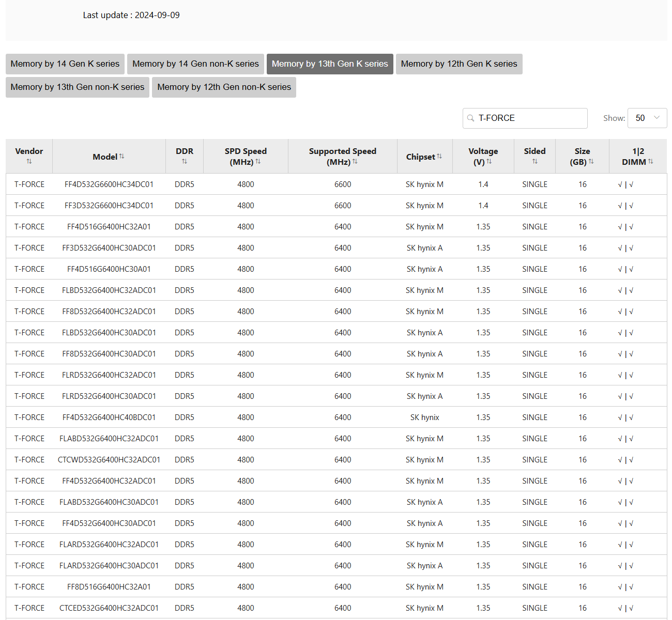Select model FF4D532G6600HC34DC01
Image resolution: width=672 pixels, height=620 pixels.
pyautogui.click(x=109, y=184)
